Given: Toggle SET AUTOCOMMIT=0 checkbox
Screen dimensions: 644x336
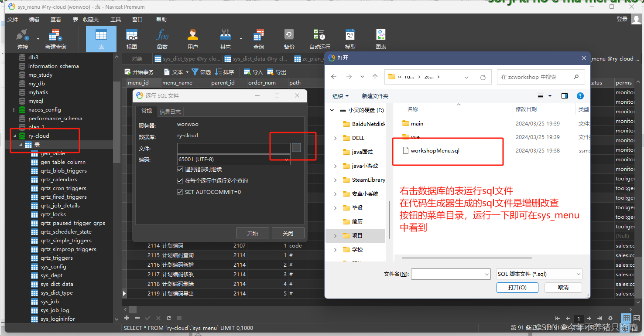Looking at the screenshot, I should point(180,192).
